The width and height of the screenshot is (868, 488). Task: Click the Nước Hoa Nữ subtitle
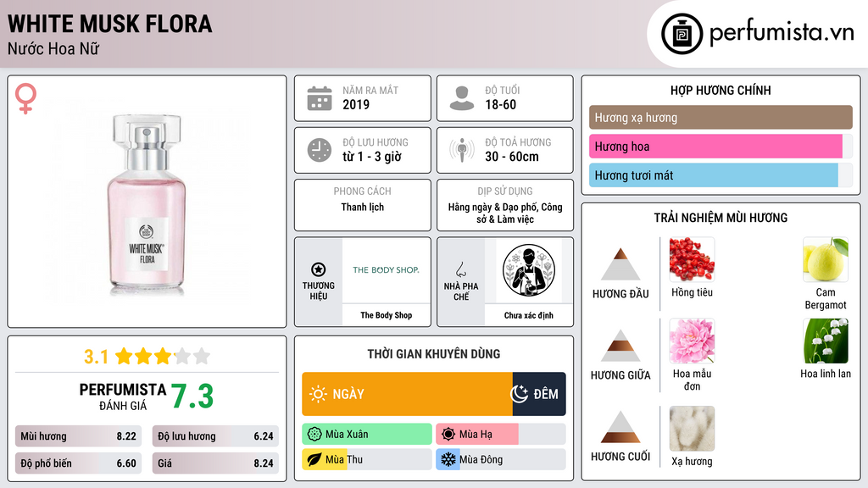click(53, 48)
